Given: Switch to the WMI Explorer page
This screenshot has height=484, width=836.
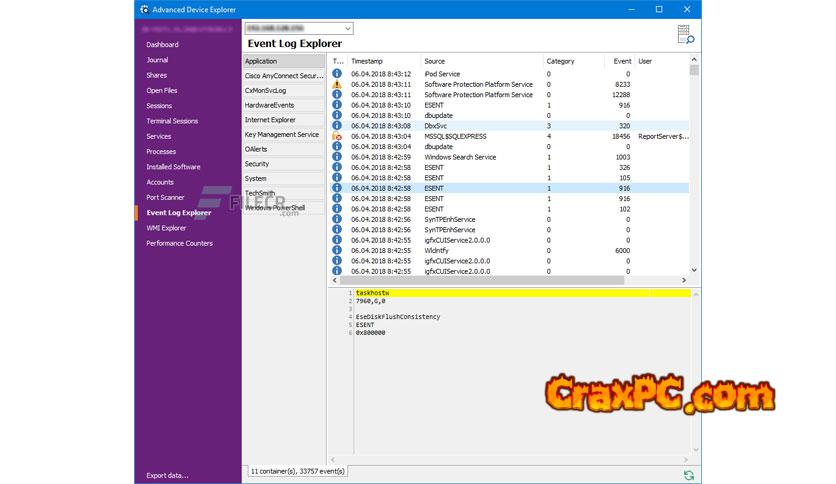Looking at the screenshot, I should pyautogui.click(x=166, y=228).
